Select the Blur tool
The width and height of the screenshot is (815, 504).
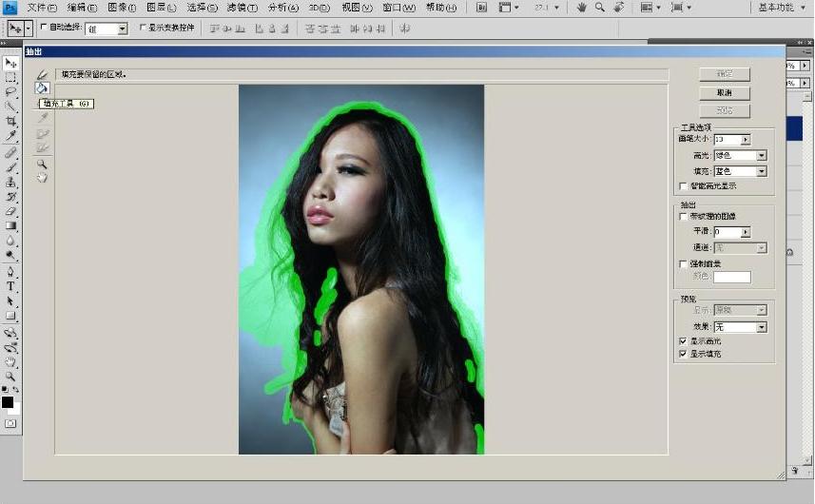[x=10, y=241]
